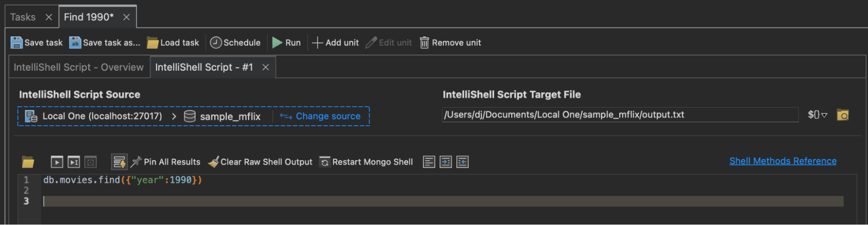Click the Save task icon

pos(17,42)
